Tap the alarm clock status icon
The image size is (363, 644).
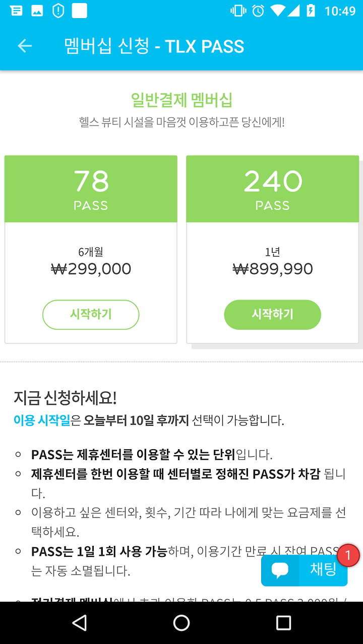258,11
